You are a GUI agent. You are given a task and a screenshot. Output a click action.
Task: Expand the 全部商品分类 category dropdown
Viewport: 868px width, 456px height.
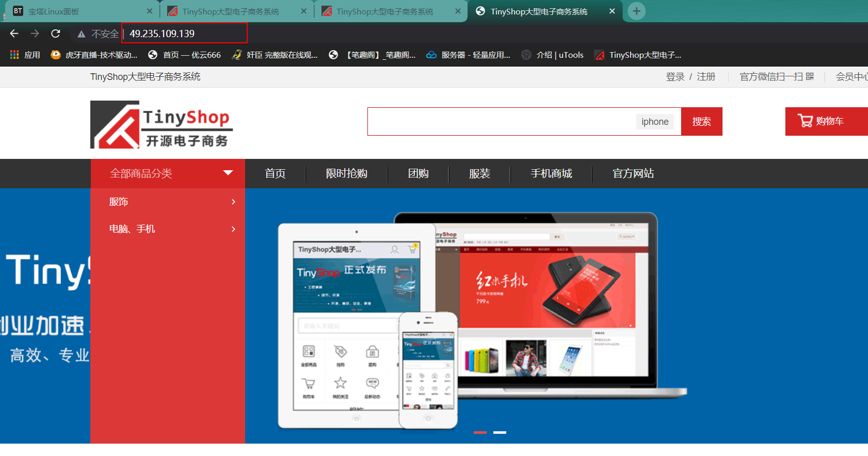point(168,173)
